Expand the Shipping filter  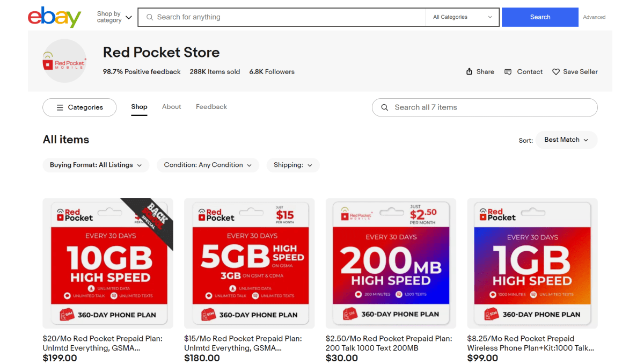293,165
